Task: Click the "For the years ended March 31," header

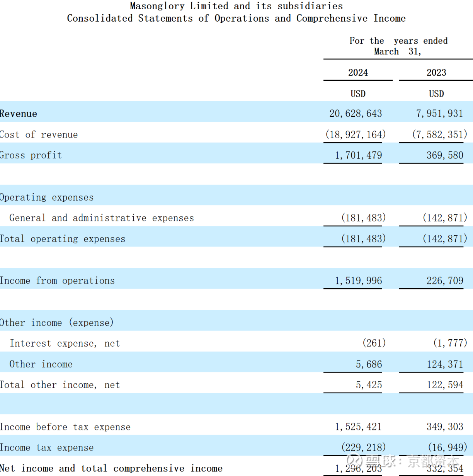Action: coord(398,46)
